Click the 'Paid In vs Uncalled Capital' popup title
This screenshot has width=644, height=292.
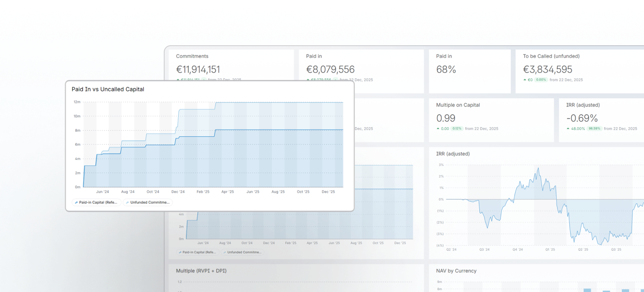click(108, 89)
